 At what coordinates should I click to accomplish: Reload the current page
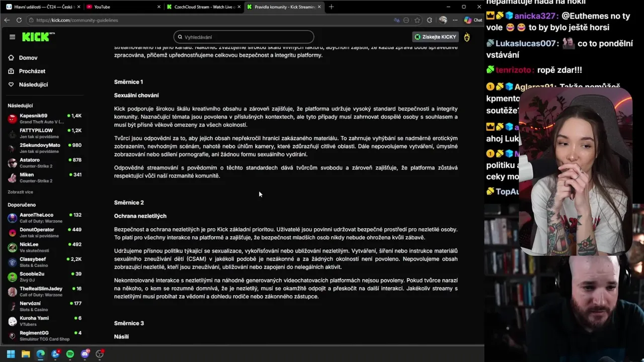19,20
